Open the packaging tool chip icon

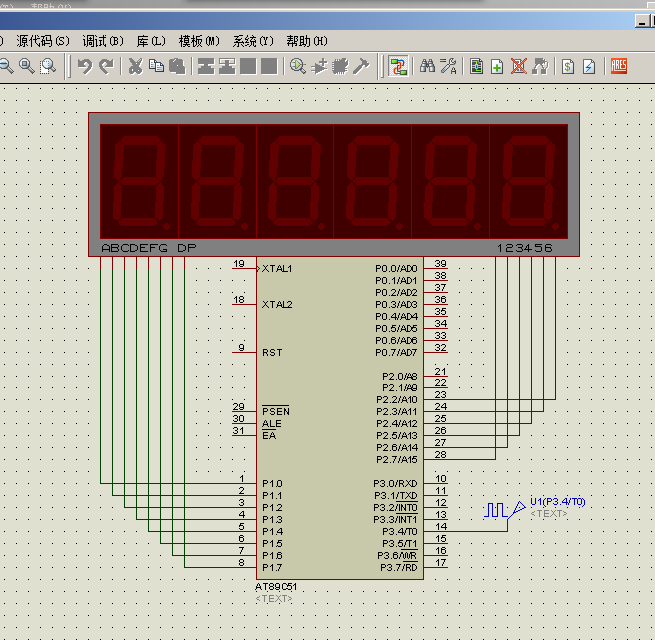[340, 66]
